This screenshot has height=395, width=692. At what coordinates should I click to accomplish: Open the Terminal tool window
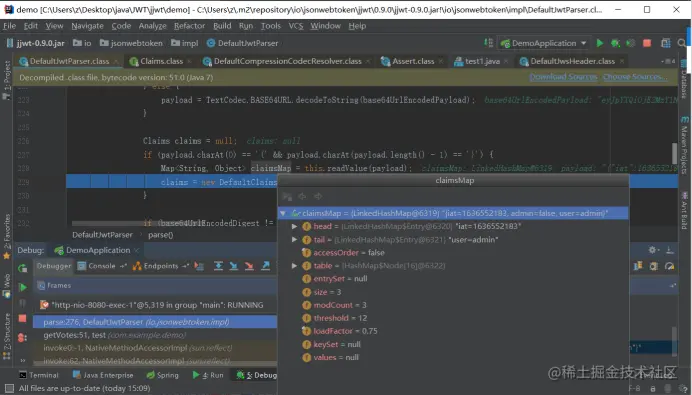[38, 375]
